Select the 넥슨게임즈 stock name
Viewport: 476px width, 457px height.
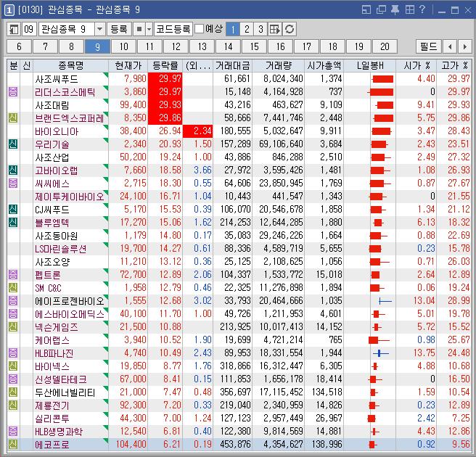[x=57, y=327]
